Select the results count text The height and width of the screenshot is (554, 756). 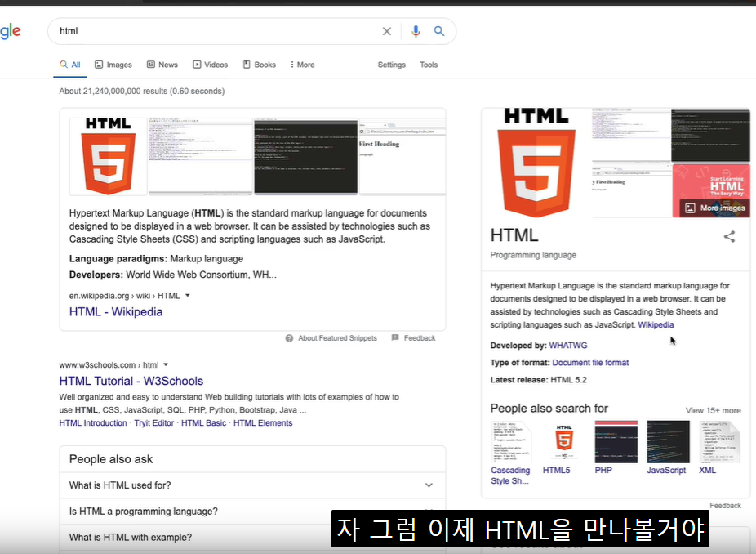pos(142,92)
